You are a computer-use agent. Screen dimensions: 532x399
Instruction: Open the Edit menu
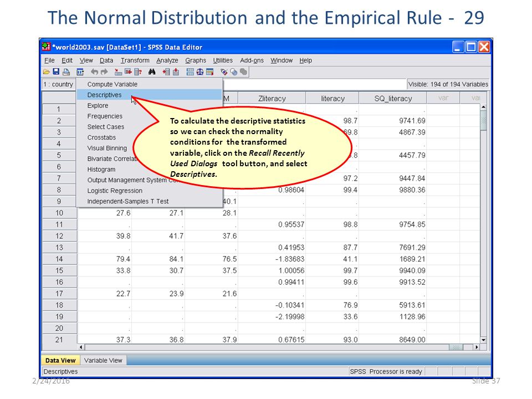pos(67,60)
